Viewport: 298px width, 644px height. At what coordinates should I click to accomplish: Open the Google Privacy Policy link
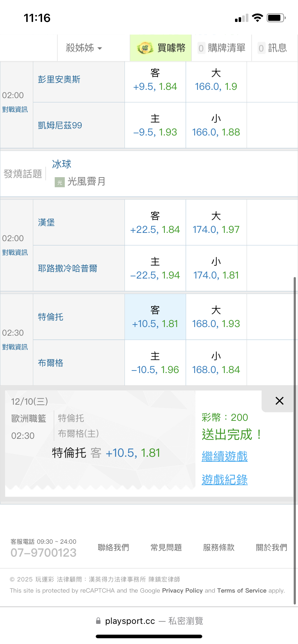click(x=182, y=590)
